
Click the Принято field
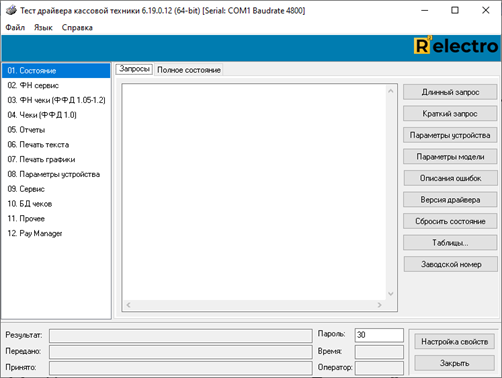point(181,368)
